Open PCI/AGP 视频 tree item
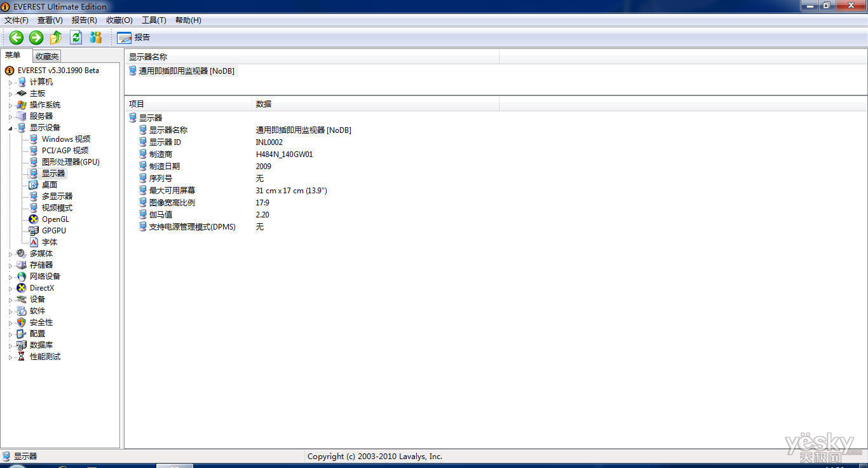Viewport: 868px width, 468px height. click(x=65, y=151)
